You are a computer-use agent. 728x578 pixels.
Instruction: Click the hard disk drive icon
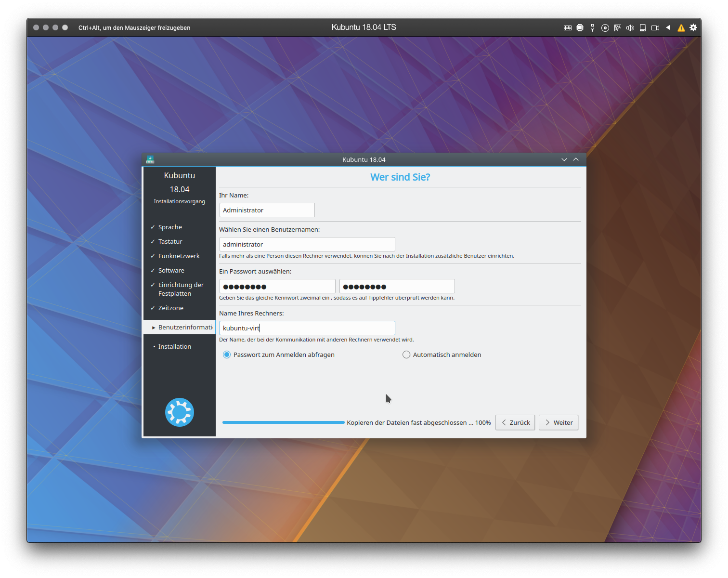(x=643, y=28)
